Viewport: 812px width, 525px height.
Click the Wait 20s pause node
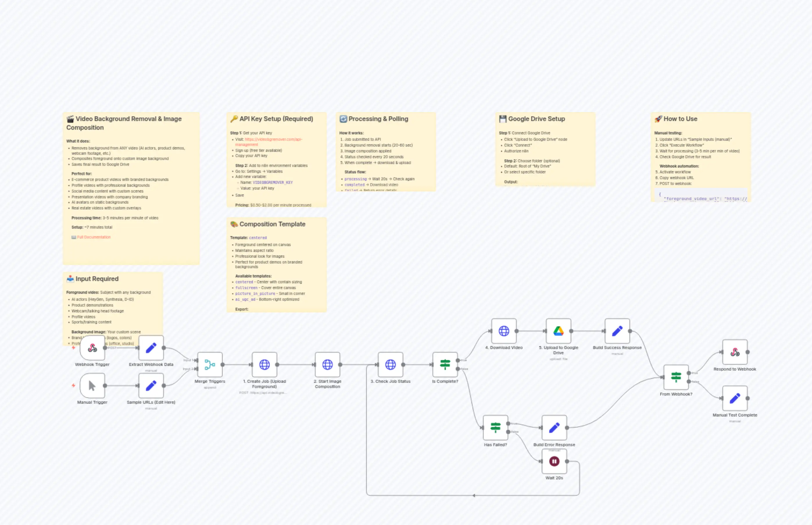coord(554,461)
